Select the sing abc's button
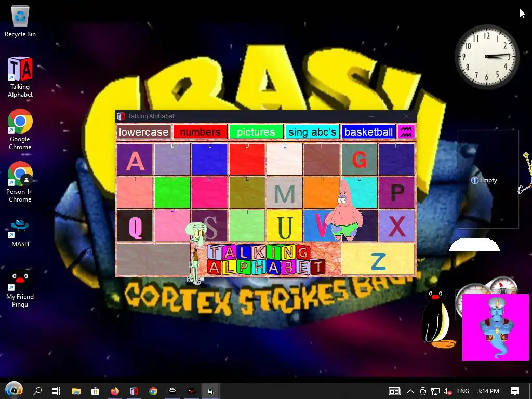 pyautogui.click(x=312, y=131)
